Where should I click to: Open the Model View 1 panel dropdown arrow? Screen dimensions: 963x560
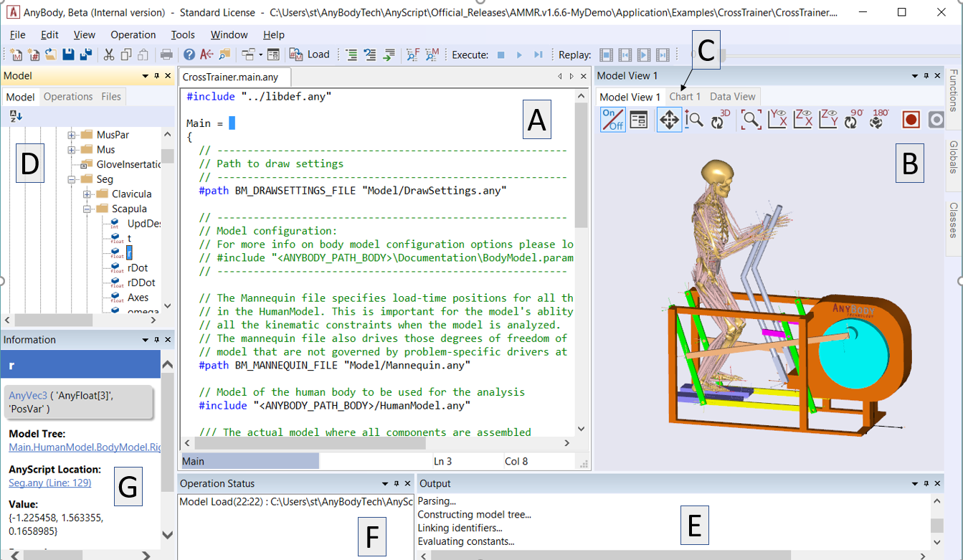pyautogui.click(x=915, y=76)
